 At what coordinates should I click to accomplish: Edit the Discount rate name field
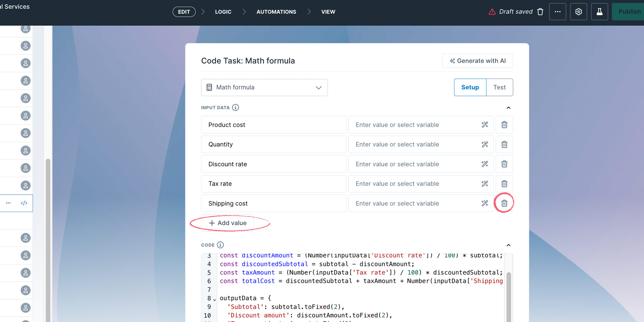click(274, 164)
